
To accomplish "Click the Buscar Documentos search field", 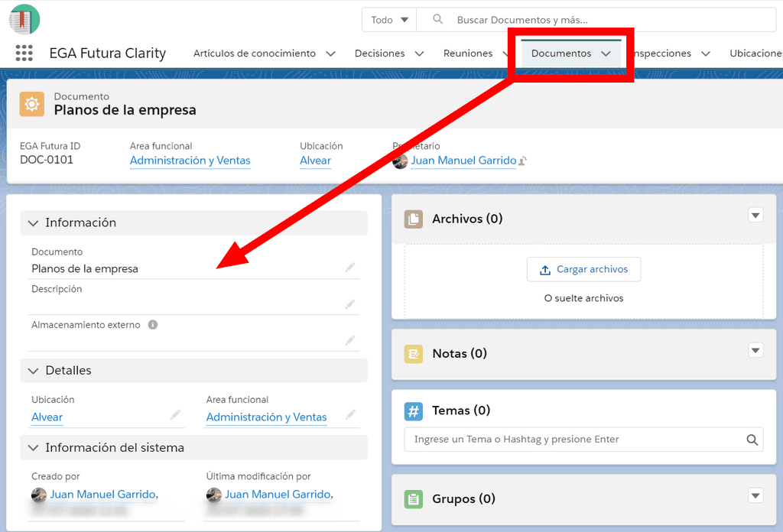I will (596, 20).
